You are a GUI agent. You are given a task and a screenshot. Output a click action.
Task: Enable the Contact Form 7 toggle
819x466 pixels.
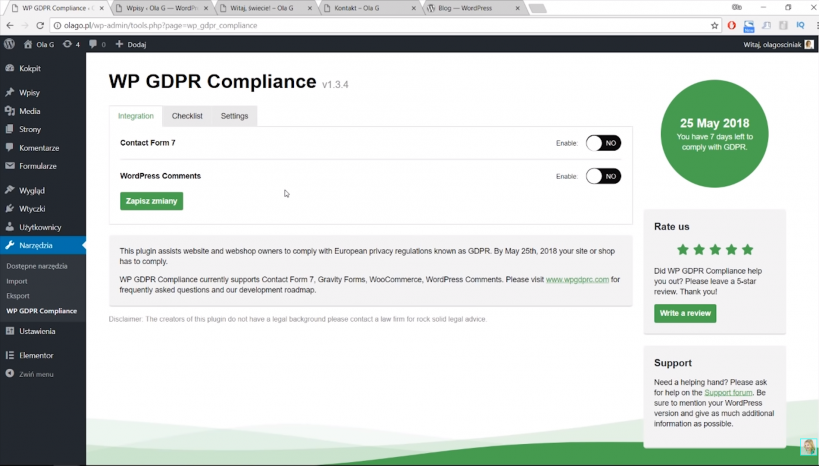603,143
